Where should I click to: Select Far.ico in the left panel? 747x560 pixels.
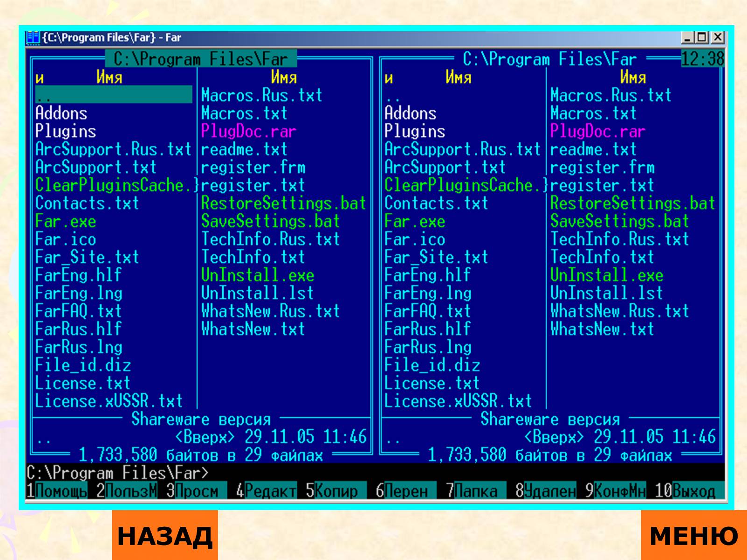point(65,239)
